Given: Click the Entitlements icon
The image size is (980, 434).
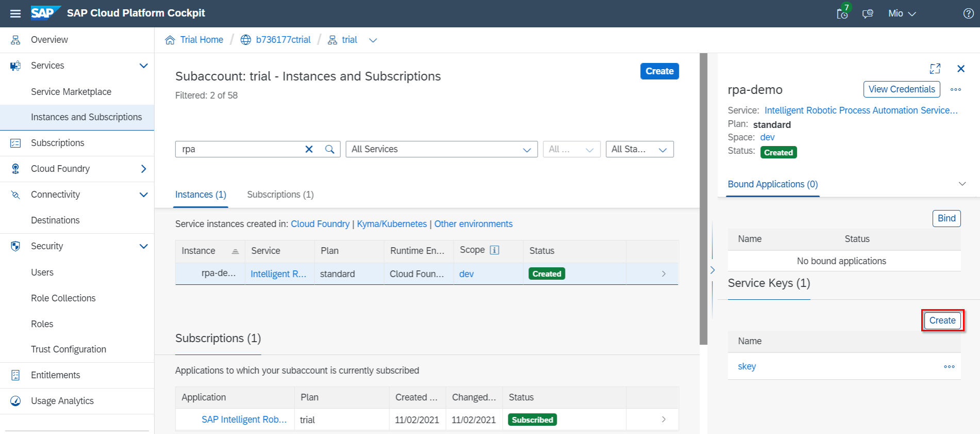Looking at the screenshot, I should (x=15, y=375).
